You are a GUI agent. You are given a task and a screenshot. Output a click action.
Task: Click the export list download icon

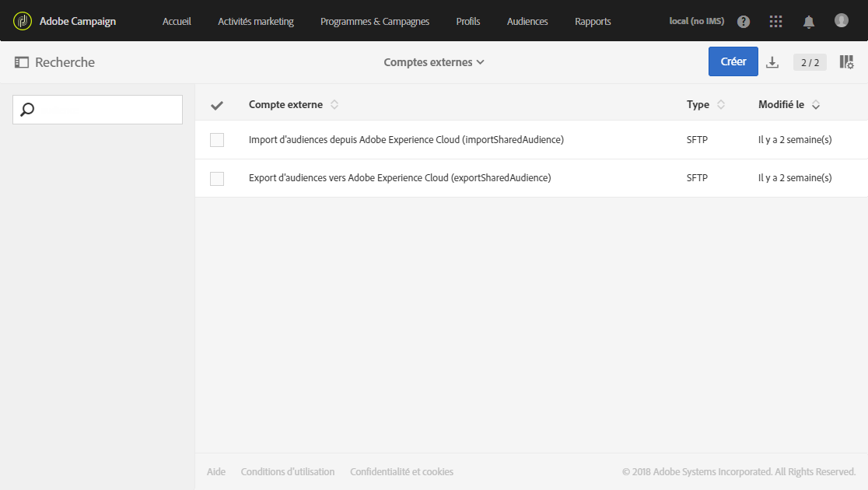point(772,62)
